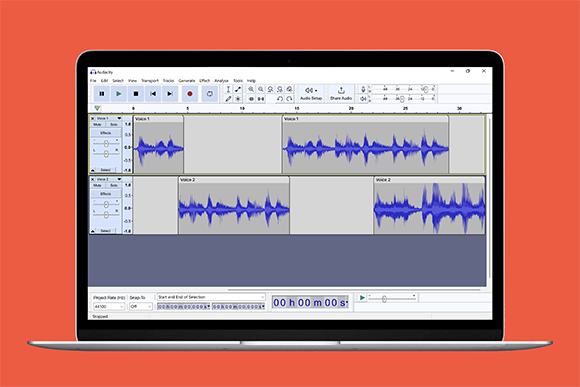Adjust Voice 2 gain slider
Screen dimensions: 580x387
[x=106, y=204]
